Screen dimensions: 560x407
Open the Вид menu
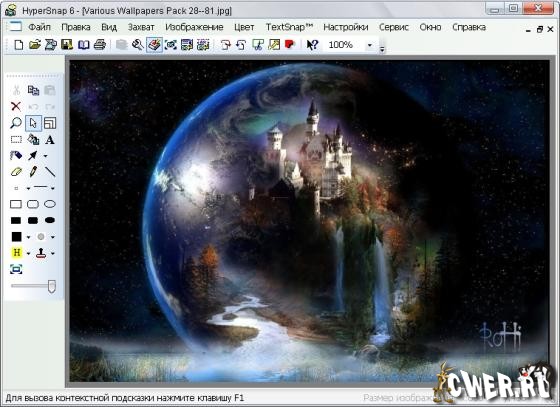click(x=109, y=27)
